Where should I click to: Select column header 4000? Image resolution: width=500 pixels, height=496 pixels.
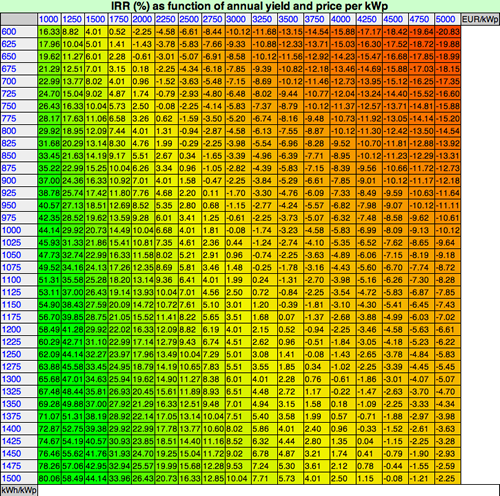tap(343, 19)
